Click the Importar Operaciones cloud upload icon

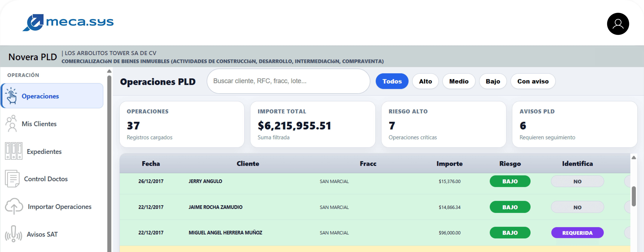click(x=14, y=206)
